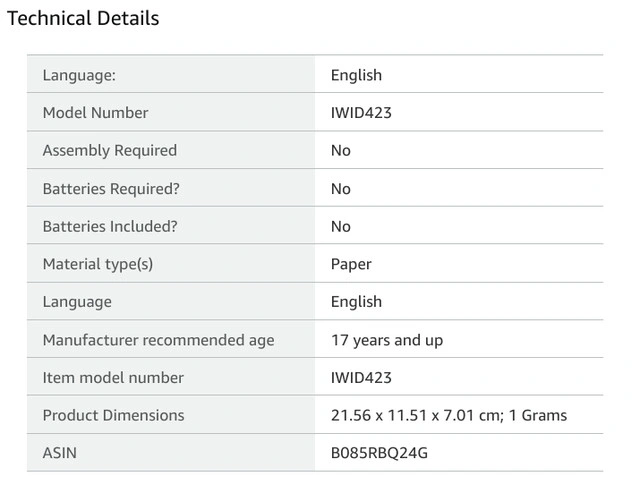Click the Model Number value IWID423

pos(361,113)
